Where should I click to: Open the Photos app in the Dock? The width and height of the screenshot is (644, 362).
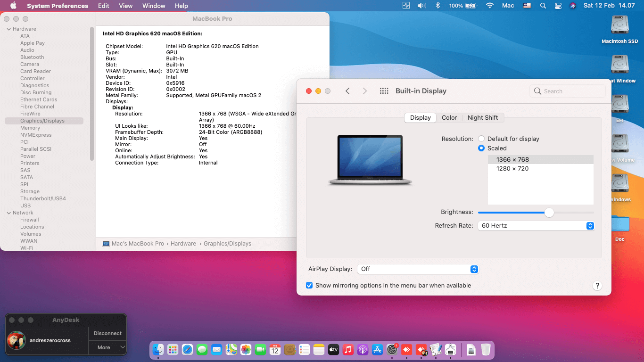pyautogui.click(x=246, y=349)
